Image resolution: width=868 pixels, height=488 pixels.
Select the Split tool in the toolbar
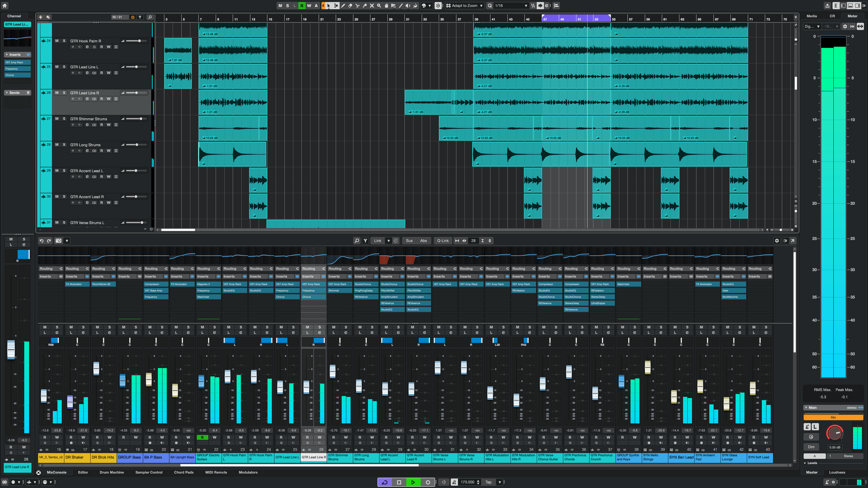click(357, 5)
